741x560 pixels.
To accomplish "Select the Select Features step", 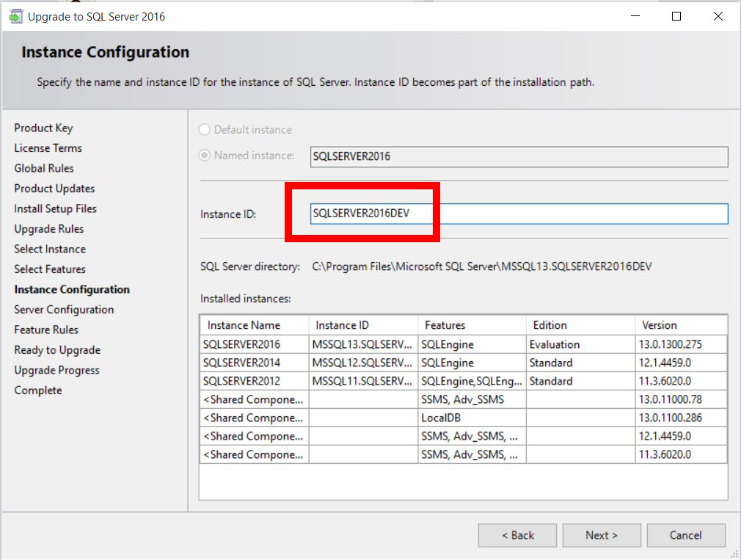I will pos(50,269).
